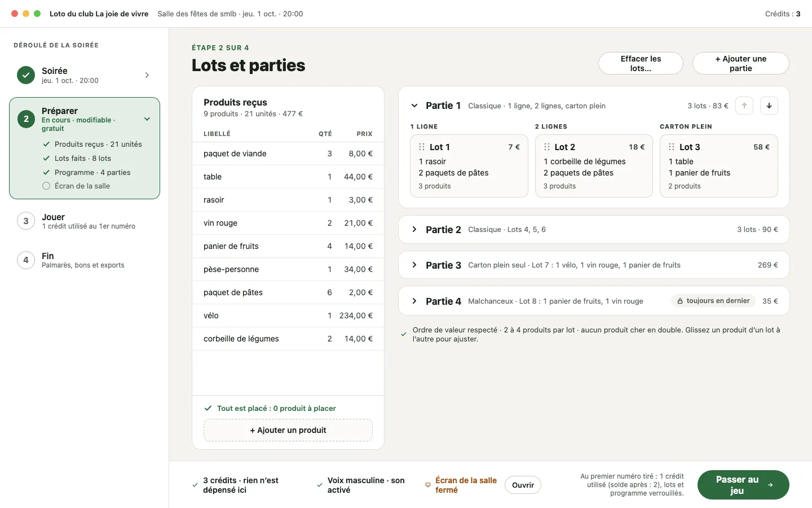Viewport: 812px width, 508px height.
Task: Select the 'vélo' product row
Action: [x=288, y=316]
